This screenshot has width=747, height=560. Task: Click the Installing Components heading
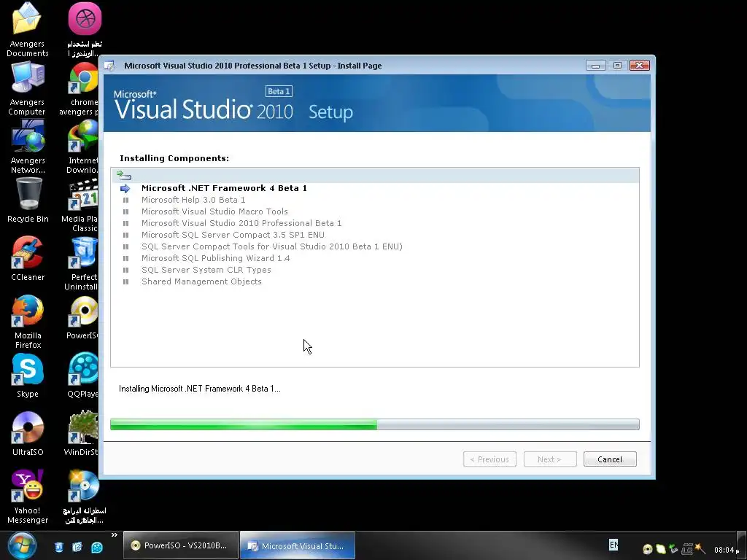pyautogui.click(x=174, y=158)
